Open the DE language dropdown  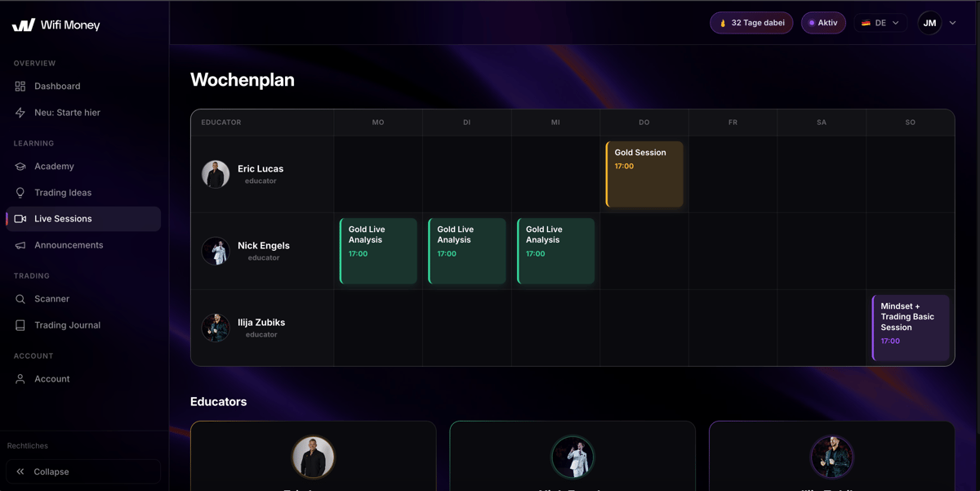point(880,23)
